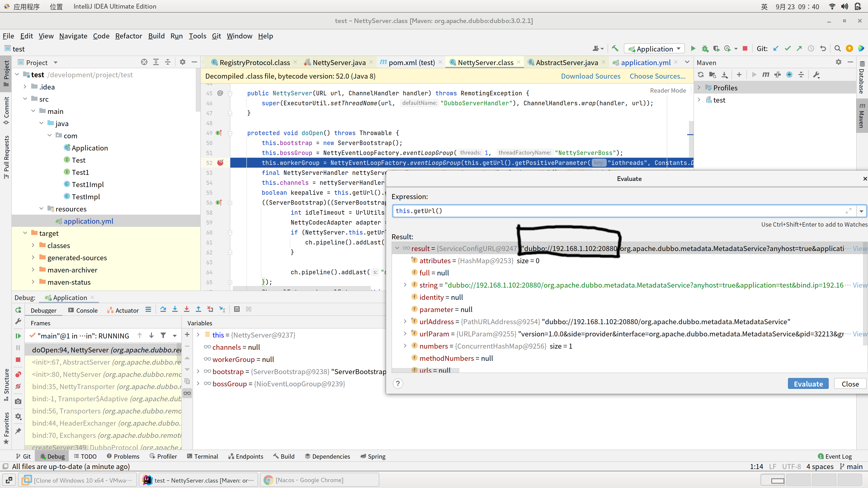Click the Rerun Application debug icon
The width and height of the screenshot is (868, 488).
pyautogui.click(x=18, y=310)
